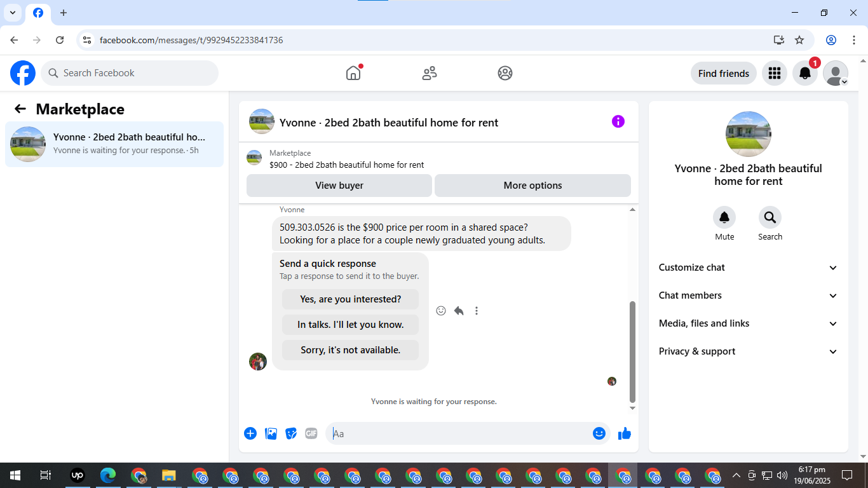868x488 pixels.
Task: Open a new browser tab
Action: click(x=64, y=13)
